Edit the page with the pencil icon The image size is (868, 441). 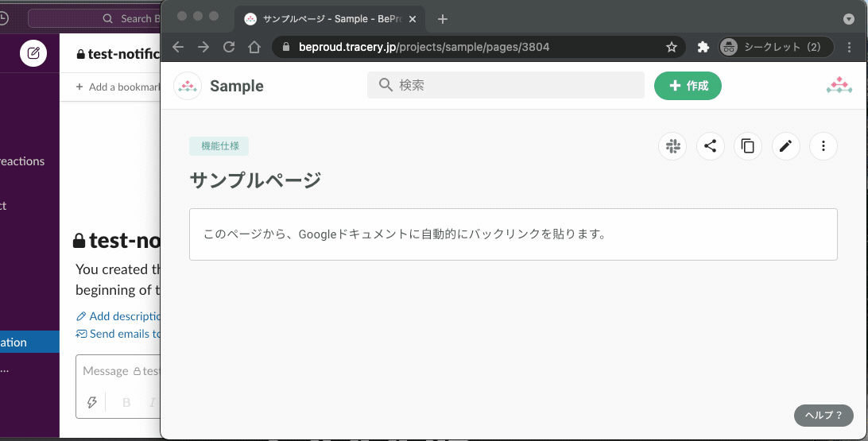785,146
